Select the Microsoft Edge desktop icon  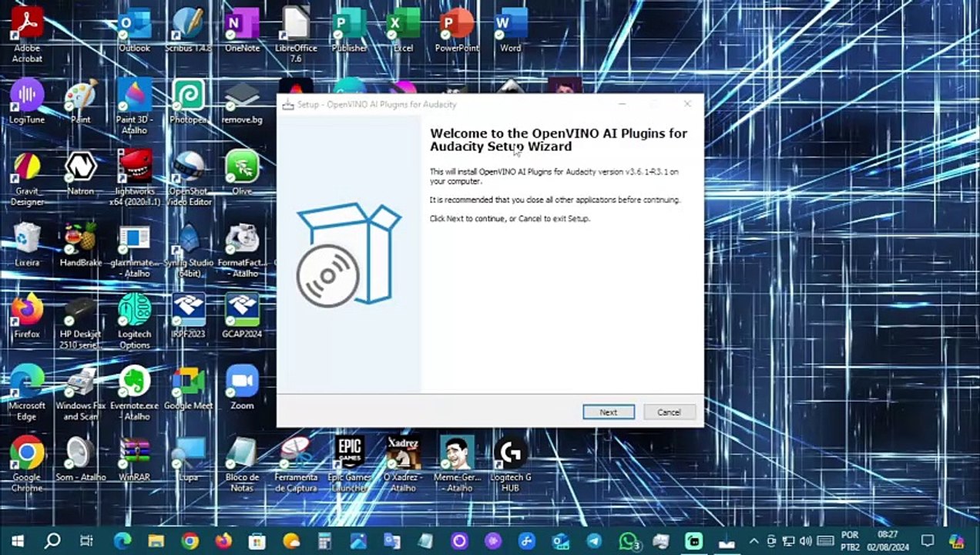coord(27,393)
